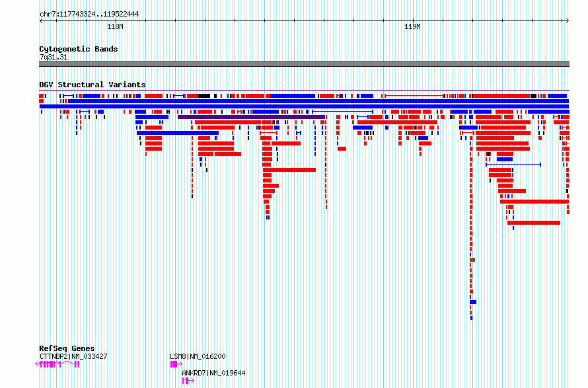The height and width of the screenshot is (388, 588).
Task: Select the long purple structural variant bar
Action: pos(251,117)
